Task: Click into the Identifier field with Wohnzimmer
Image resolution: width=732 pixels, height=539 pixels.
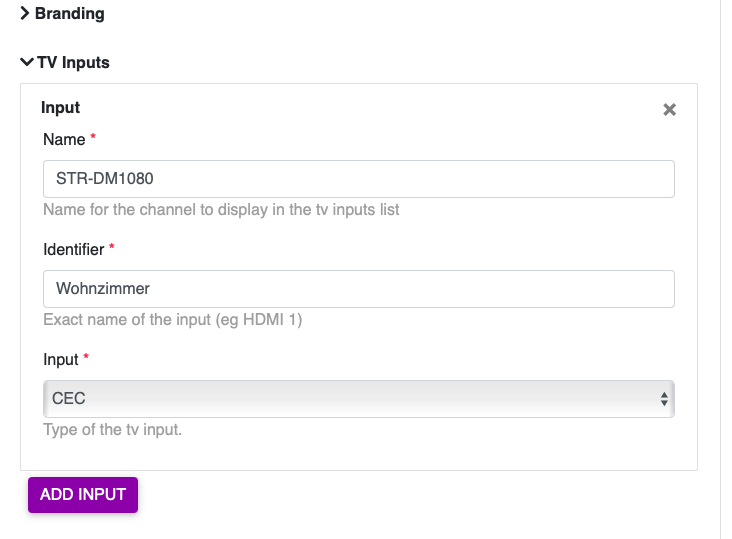Action: pos(358,288)
